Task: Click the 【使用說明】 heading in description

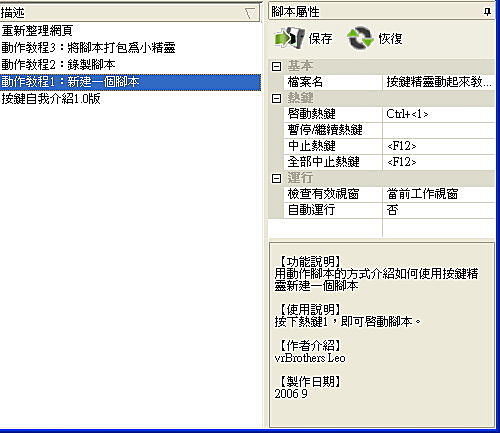Action: tap(310, 310)
